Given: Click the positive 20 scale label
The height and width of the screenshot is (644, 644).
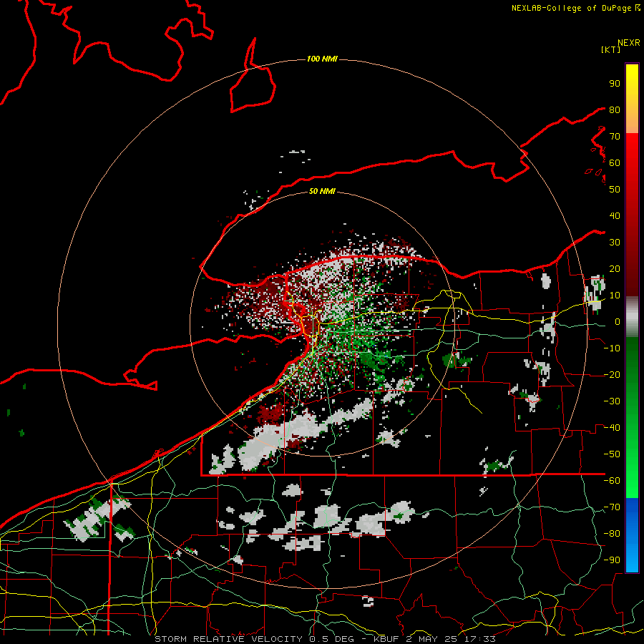Looking at the screenshot, I should click(x=615, y=268).
